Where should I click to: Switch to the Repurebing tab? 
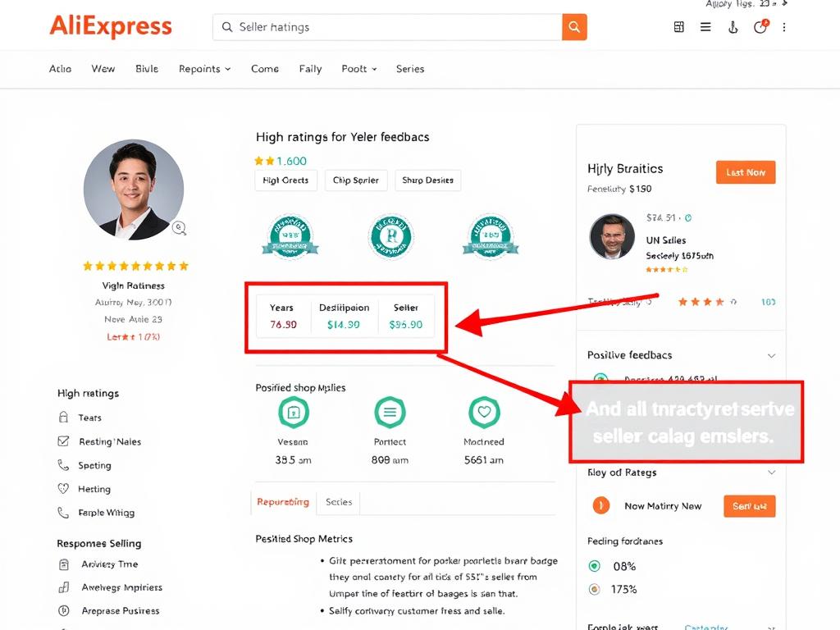(283, 502)
